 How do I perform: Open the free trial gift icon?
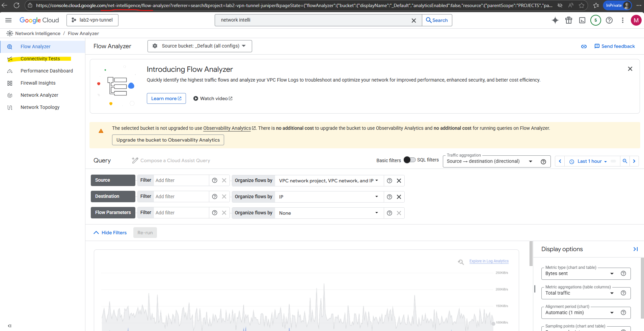click(569, 20)
